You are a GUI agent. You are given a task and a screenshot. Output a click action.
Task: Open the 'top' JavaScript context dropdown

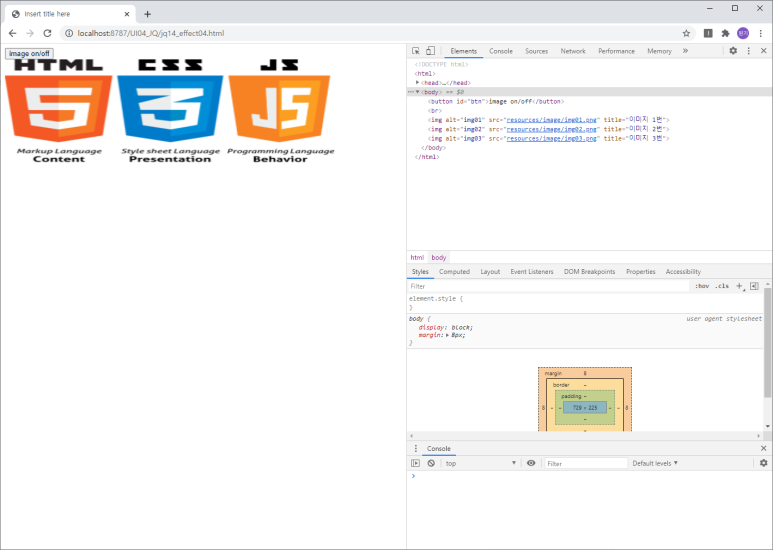point(481,463)
